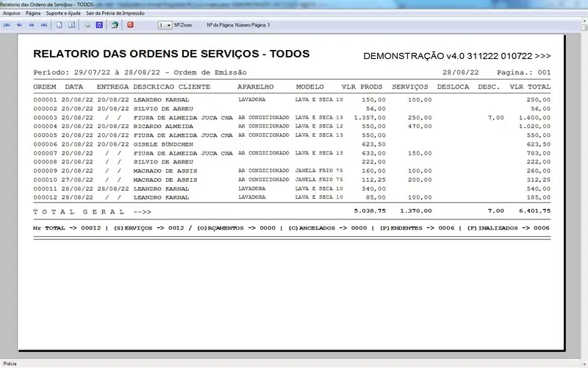The height and width of the screenshot is (368, 588).
Task: Click the report title heading text
Action: [x=171, y=54]
